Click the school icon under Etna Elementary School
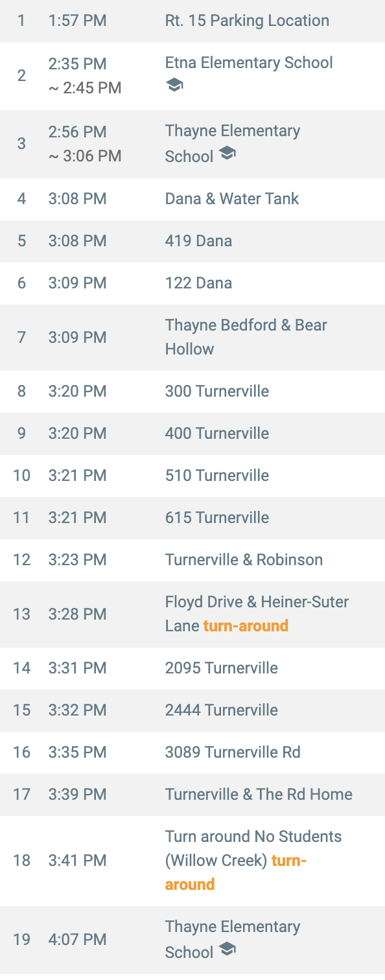The width and height of the screenshot is (385, 980). click(174, 86)
